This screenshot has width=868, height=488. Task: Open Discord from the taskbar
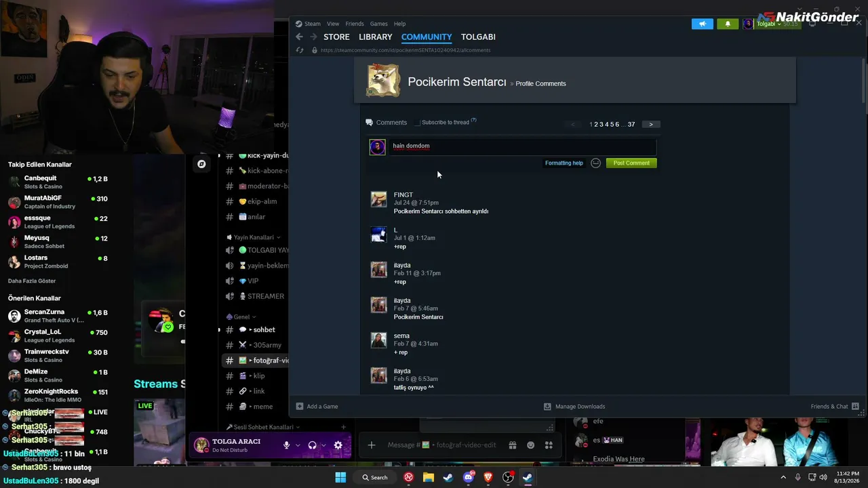pos(468,477)
